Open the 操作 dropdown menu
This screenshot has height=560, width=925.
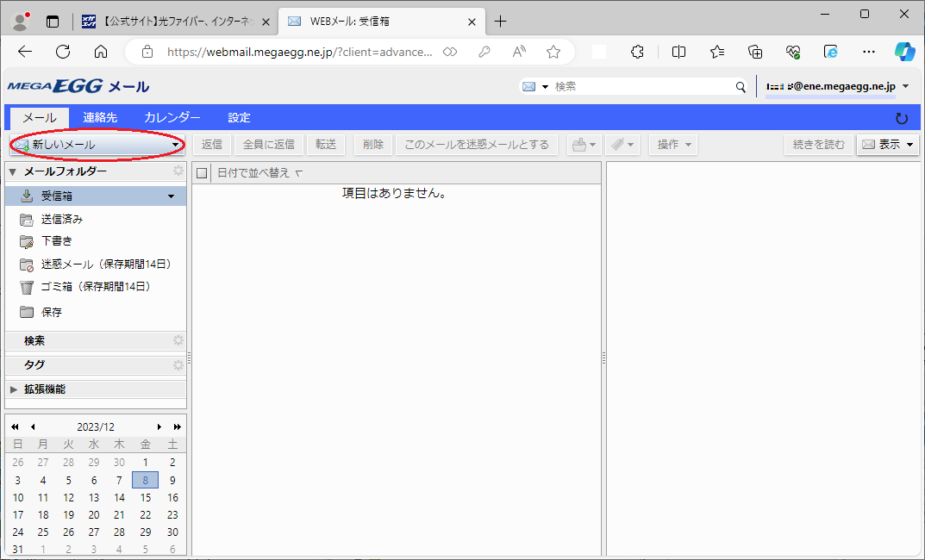click(673, 145)
